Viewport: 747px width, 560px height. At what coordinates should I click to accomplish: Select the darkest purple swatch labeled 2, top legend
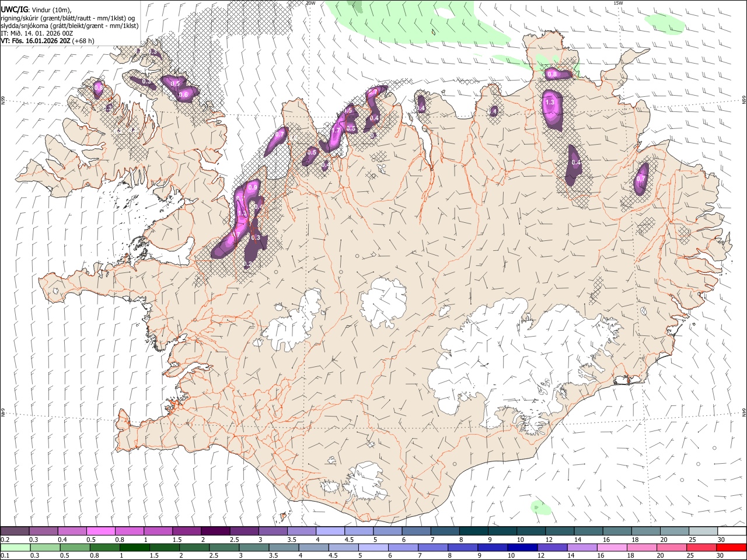(215, 531)
